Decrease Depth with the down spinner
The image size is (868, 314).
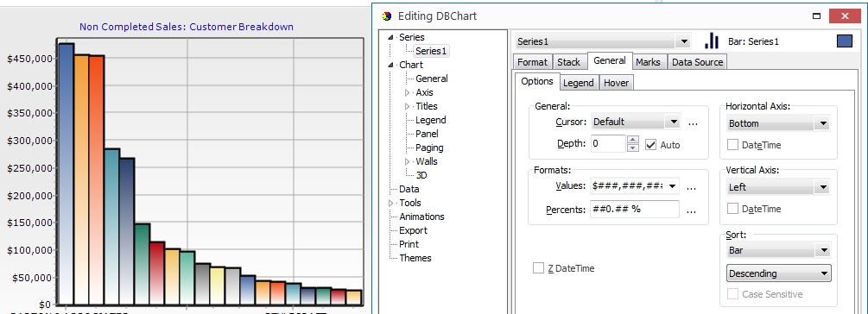(633, 148)
